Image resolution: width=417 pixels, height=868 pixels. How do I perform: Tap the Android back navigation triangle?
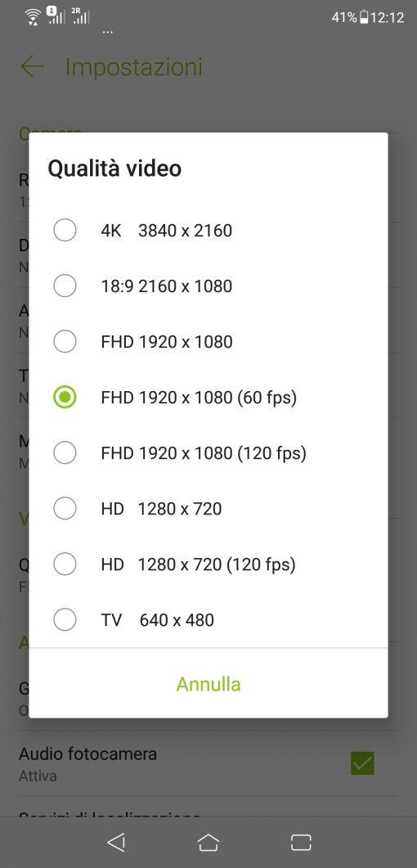[116, 842]
